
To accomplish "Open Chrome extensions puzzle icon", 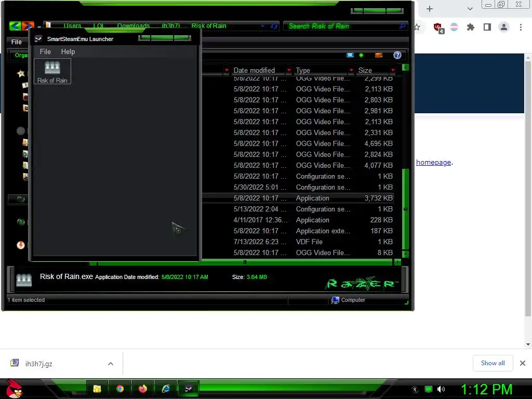I will pos(471,27).
